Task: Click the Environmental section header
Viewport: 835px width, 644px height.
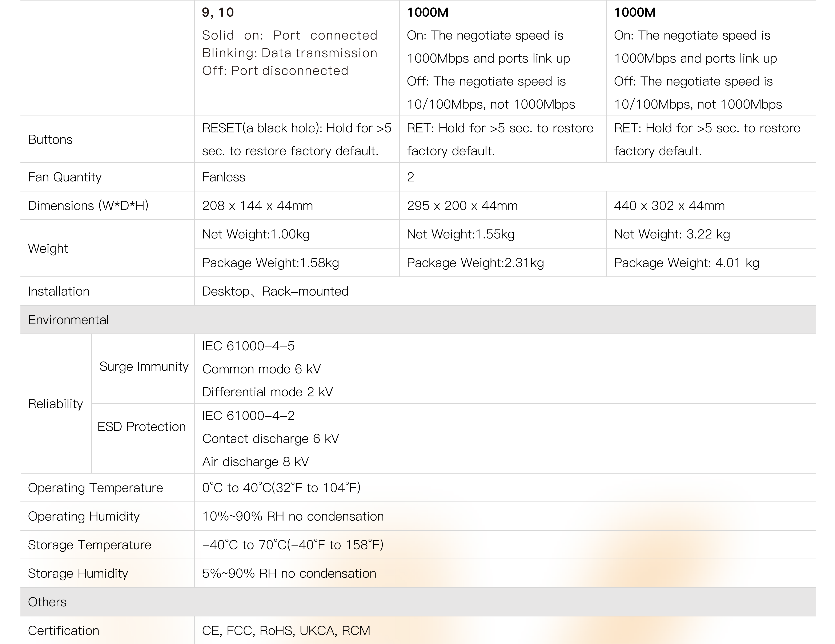Action: tap(68, 320)
